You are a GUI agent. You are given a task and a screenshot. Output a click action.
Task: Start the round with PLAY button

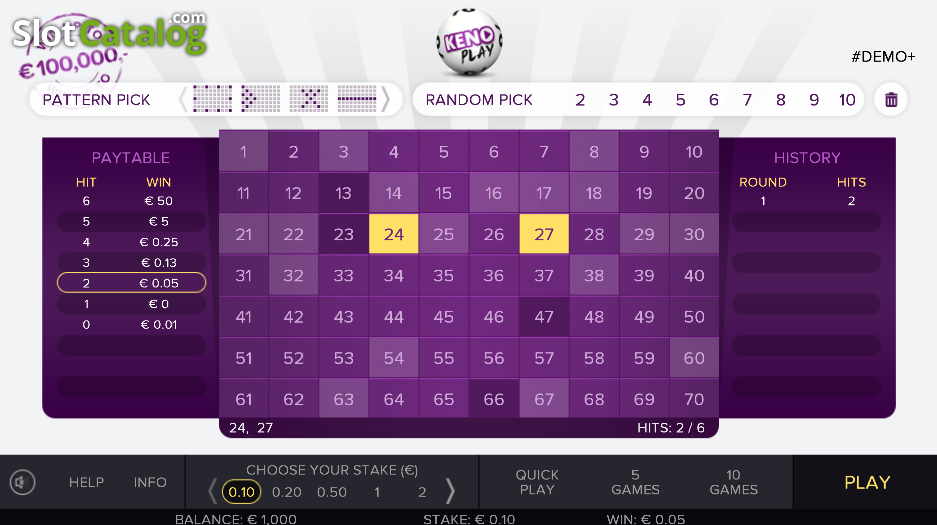[x=867, y=483]
